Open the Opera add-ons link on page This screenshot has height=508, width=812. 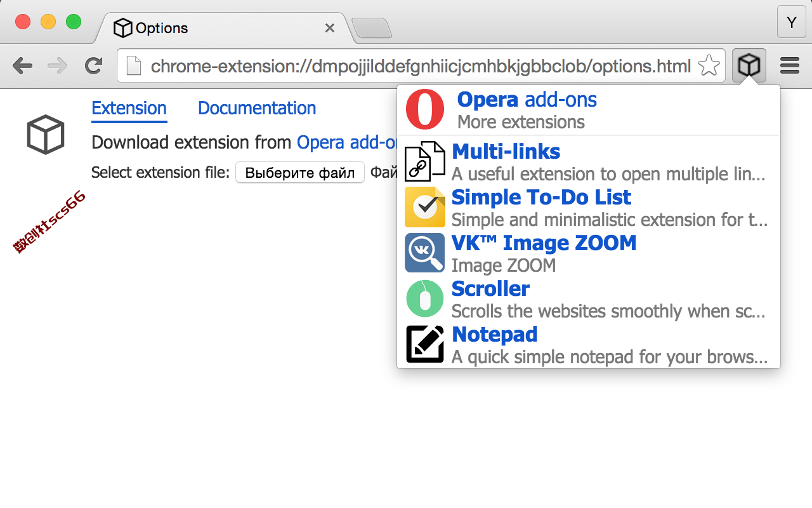(x=346, y=142)
